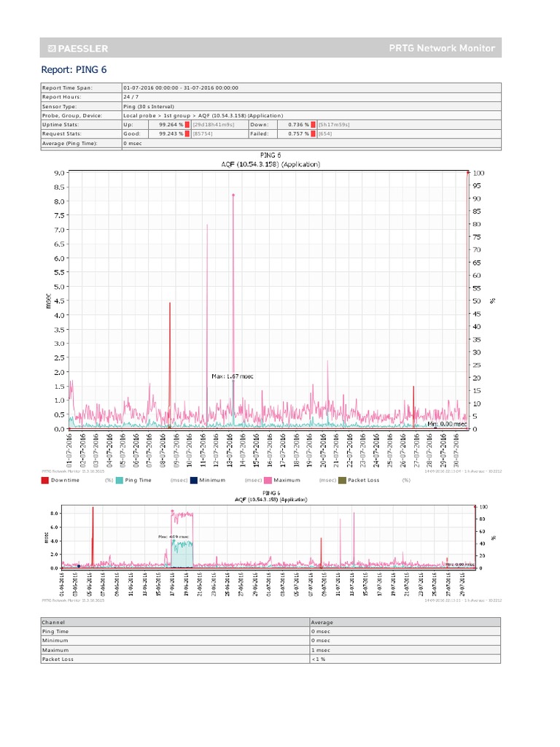Click the red bar beside Good 99.243 %
The height and width of the screenshot is (747, 560).
pos(187,134)
